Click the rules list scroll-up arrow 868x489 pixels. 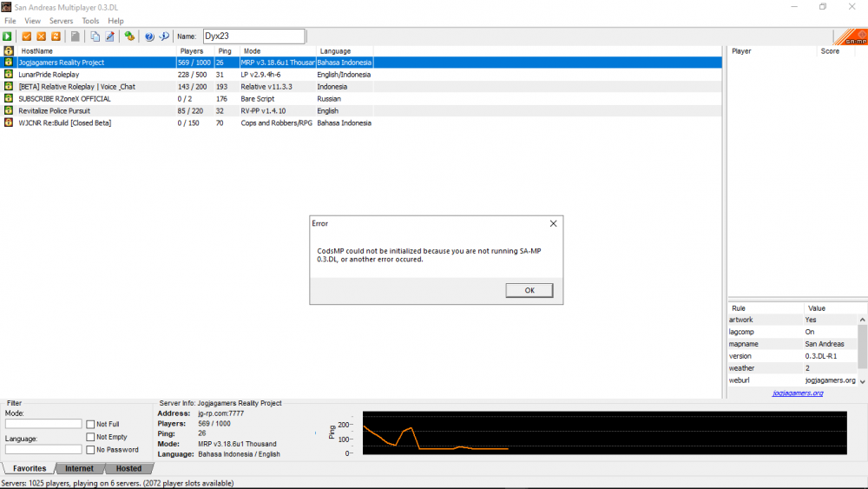863,320
